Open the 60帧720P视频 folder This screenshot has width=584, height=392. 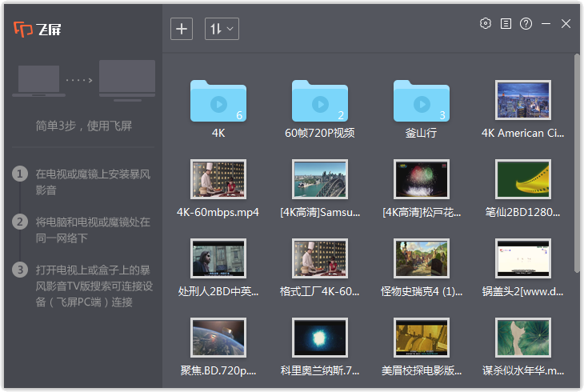(320, 101)
